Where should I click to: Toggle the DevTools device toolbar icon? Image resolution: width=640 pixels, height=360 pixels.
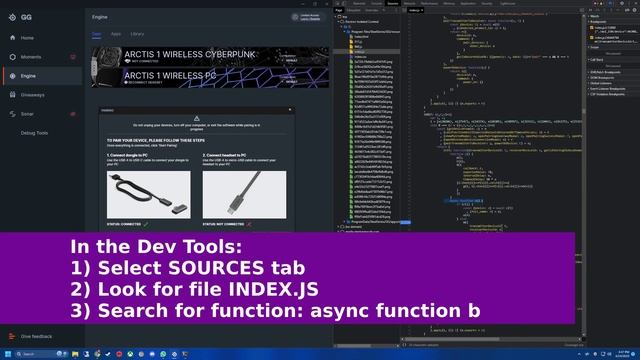[x=344, y=4]
